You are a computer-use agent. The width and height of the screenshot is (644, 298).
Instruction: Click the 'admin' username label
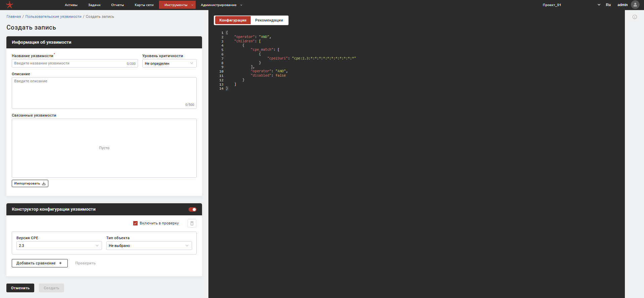(x=623, y=5)
